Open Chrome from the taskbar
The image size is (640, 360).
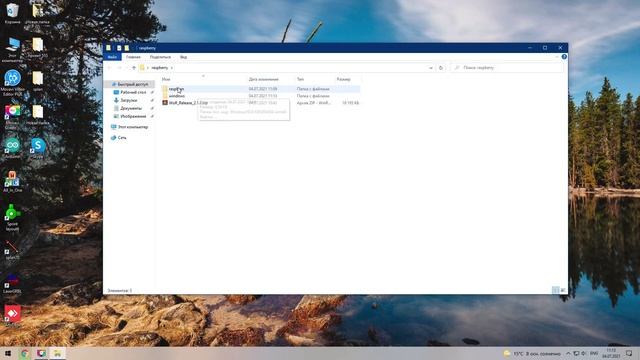pyautogui.click(x=24, y=353)
